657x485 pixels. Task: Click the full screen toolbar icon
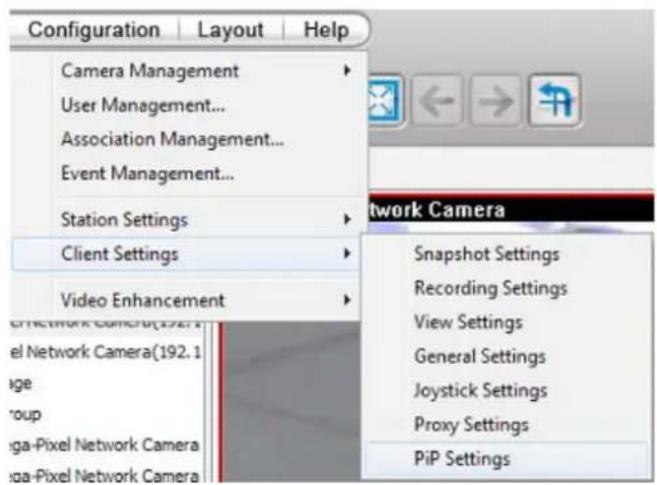pyautogui.click(x=385, y=101)
